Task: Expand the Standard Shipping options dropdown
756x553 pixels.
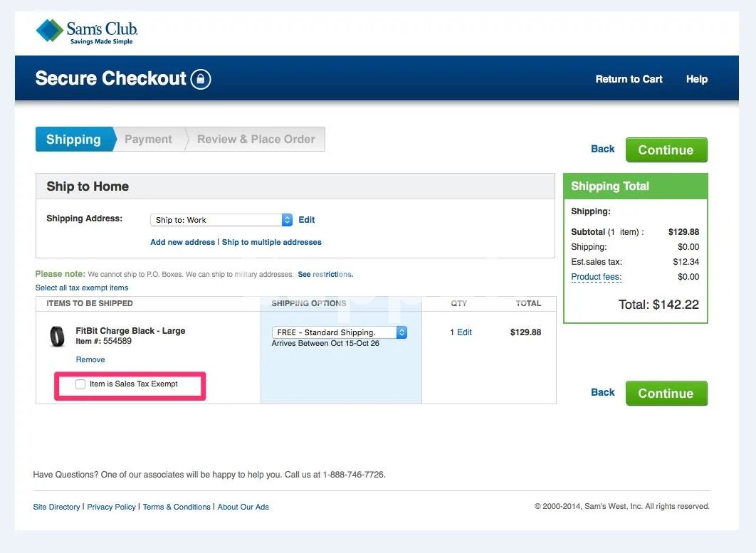Action: pos(339,332)
